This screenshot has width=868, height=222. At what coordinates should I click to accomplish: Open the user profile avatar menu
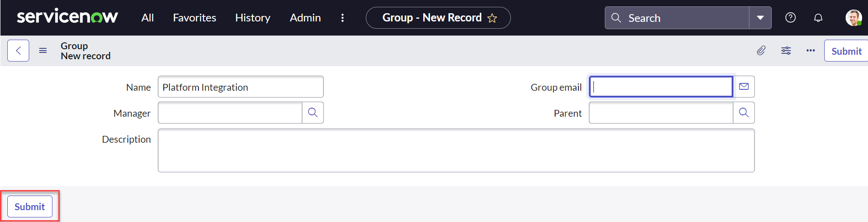tap(853, 18)
